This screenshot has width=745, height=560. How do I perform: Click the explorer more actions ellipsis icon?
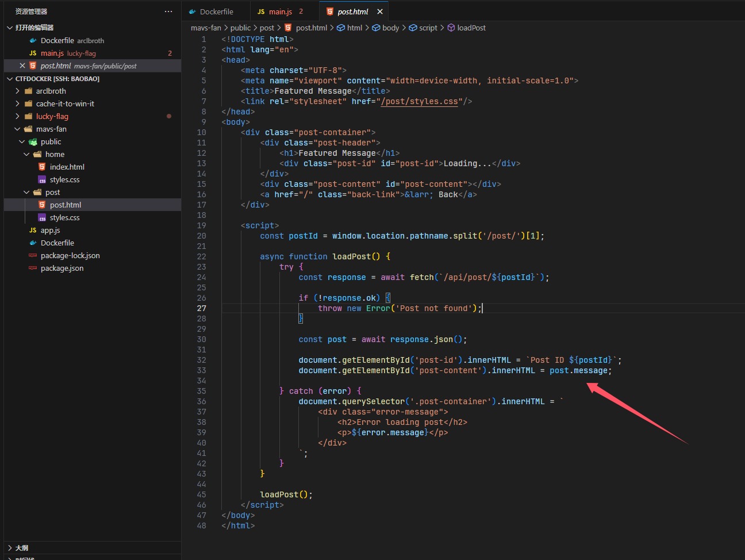coord(168,11)
